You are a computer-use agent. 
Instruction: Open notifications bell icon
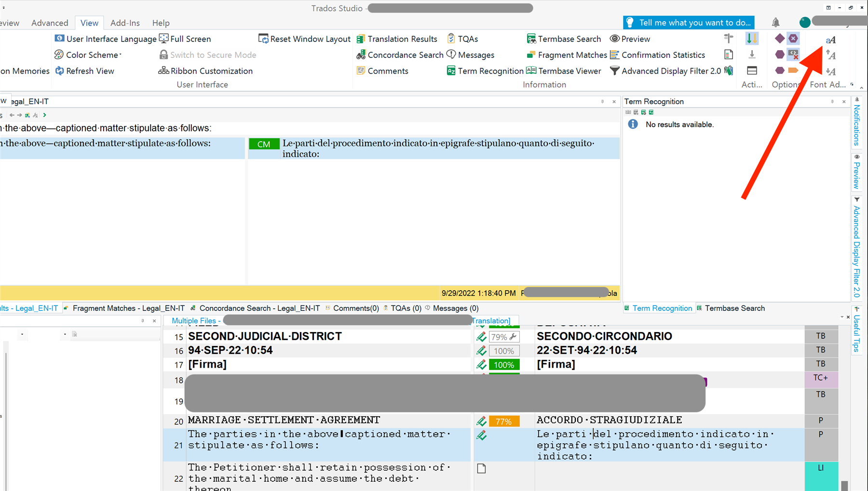click(x=775, y=22)
